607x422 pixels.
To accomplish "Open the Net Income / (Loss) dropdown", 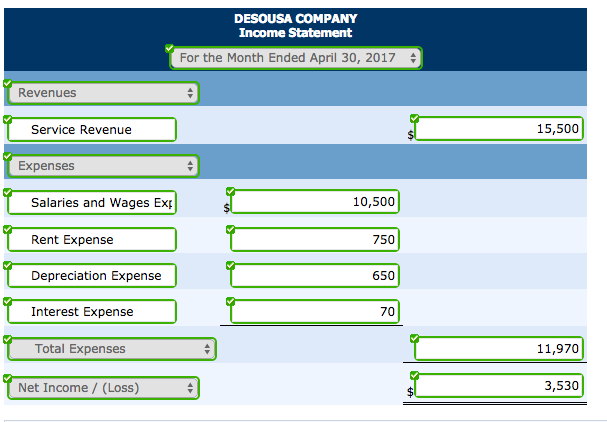I will pos(103,388).
